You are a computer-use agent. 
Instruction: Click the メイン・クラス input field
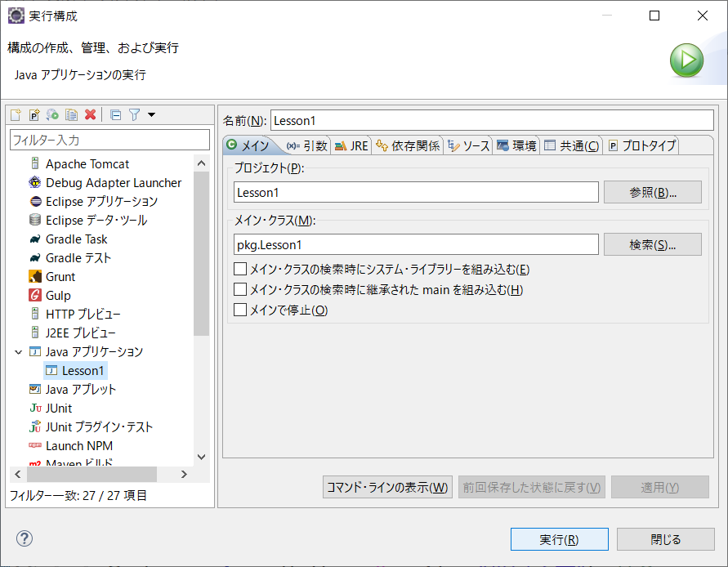coord(416,245)
